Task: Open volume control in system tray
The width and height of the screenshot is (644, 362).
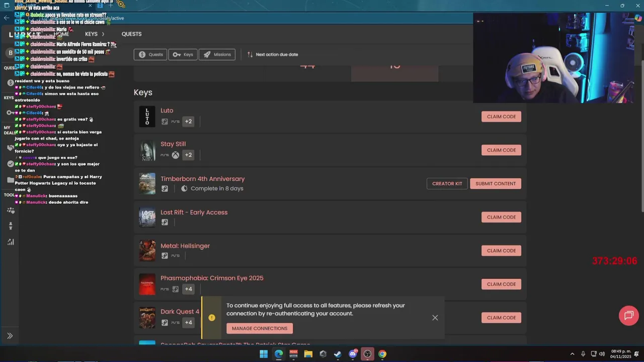Action: pos(602,354)
